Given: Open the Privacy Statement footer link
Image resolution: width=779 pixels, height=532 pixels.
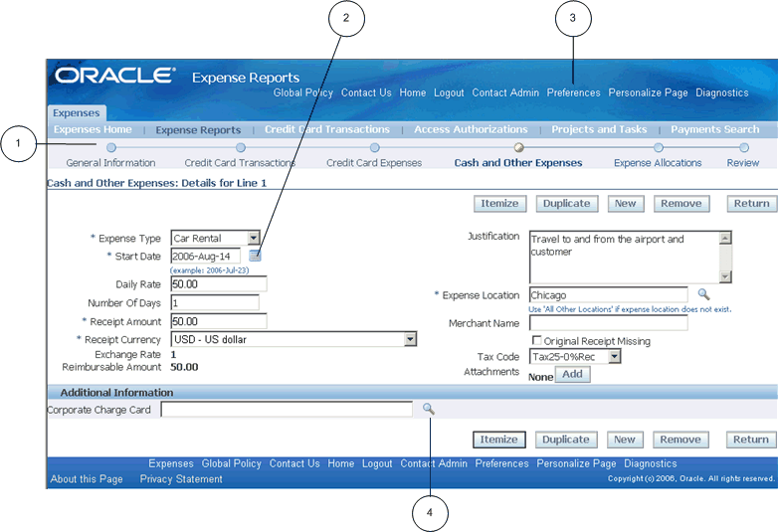Looking at the screenshot, I should click(181, 479).
